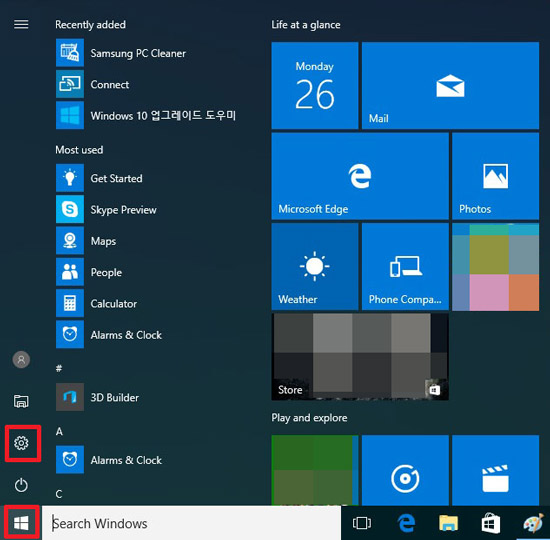Click the 'Recently added' heading

90,25
